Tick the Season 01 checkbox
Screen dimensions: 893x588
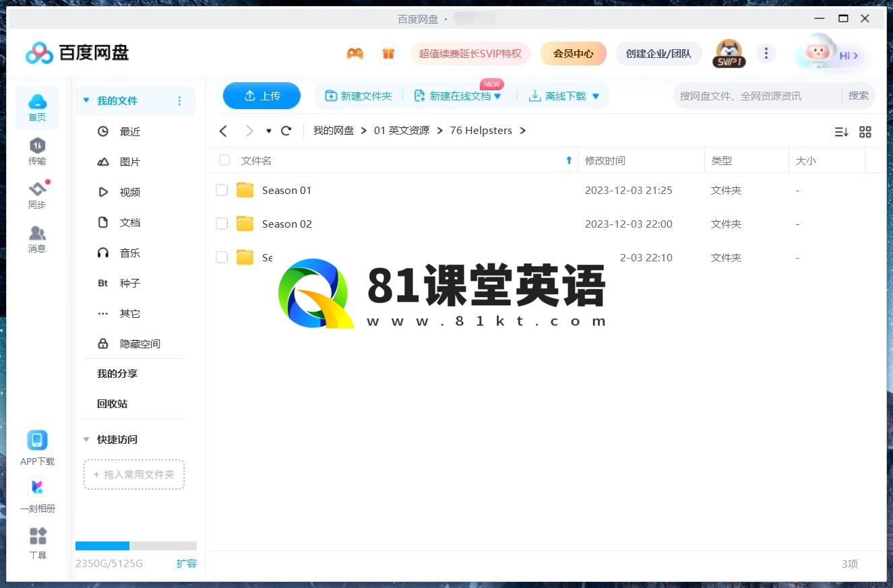click(222, 190)
